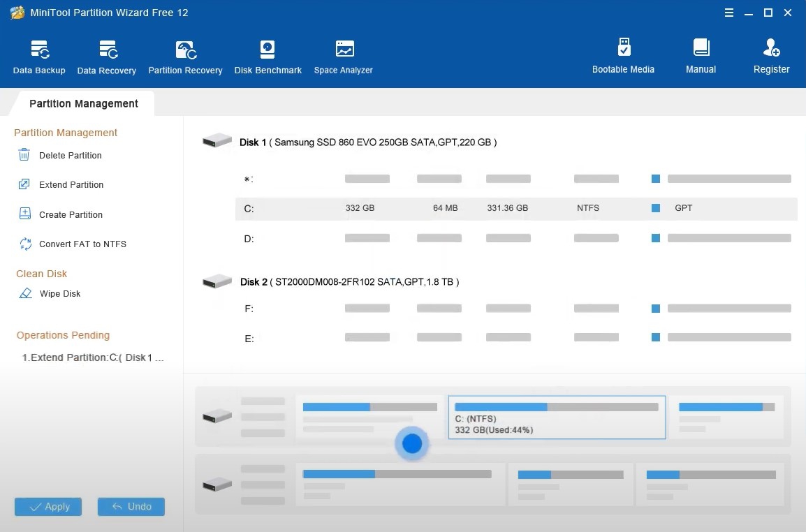Open the Manual book icon

[x=701, y=56]
